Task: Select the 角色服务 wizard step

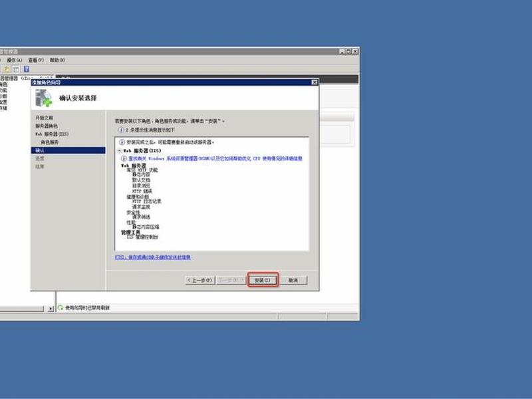Action: [49, 142]
